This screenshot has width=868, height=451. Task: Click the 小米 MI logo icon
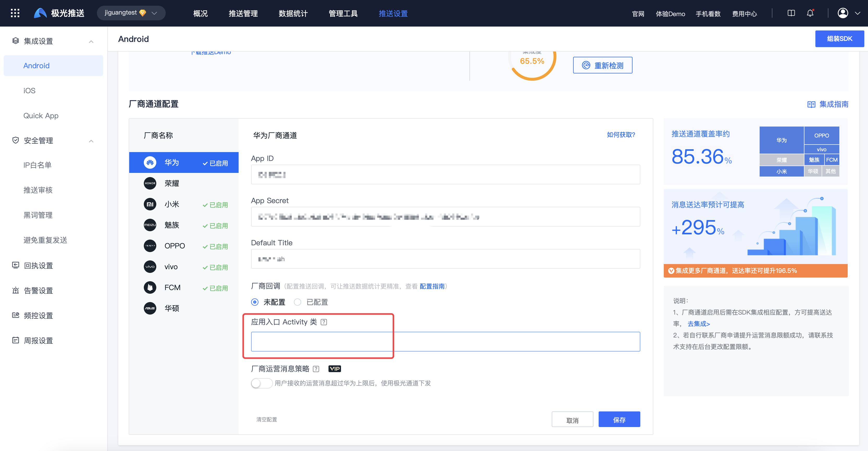click(x=150, y=204)
